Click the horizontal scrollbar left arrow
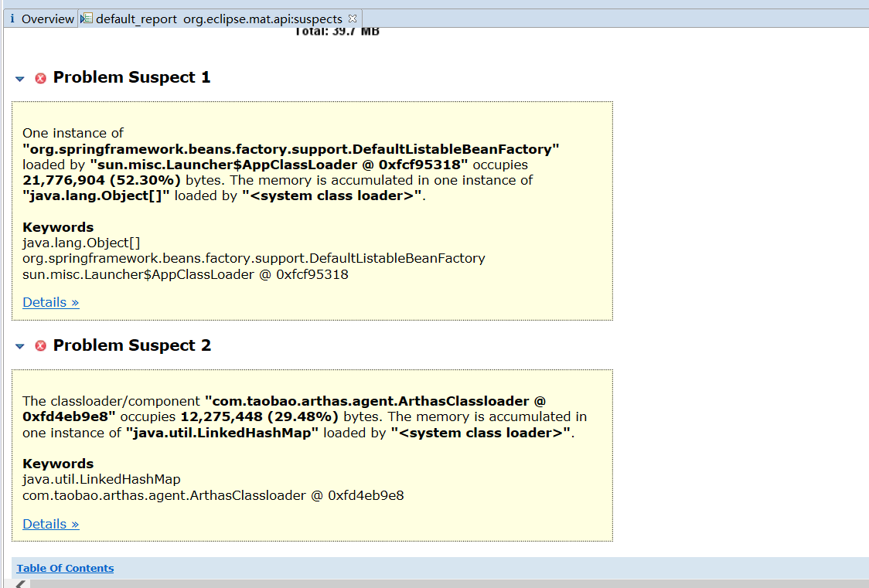This screenshot has width=869, height=588. coord(21,584)
